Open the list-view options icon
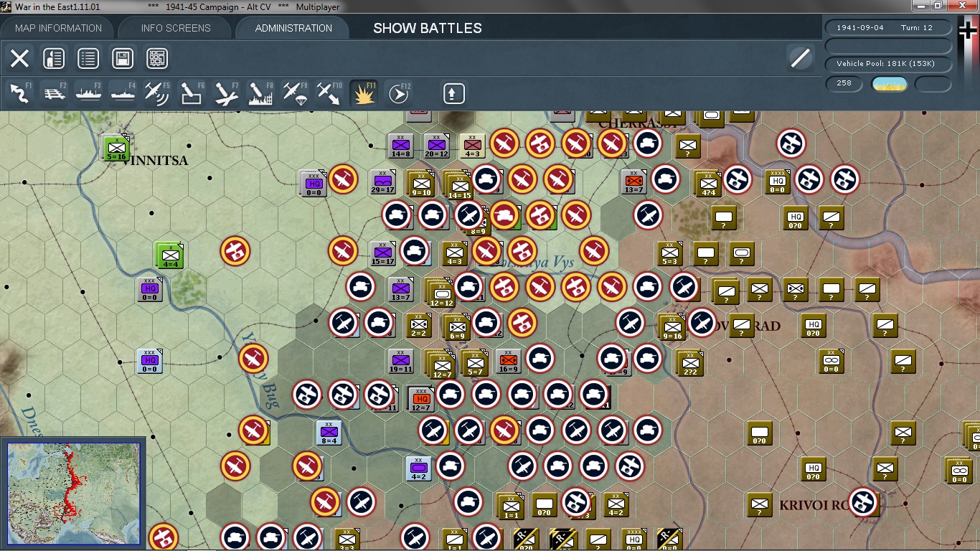 click(88, 58)
